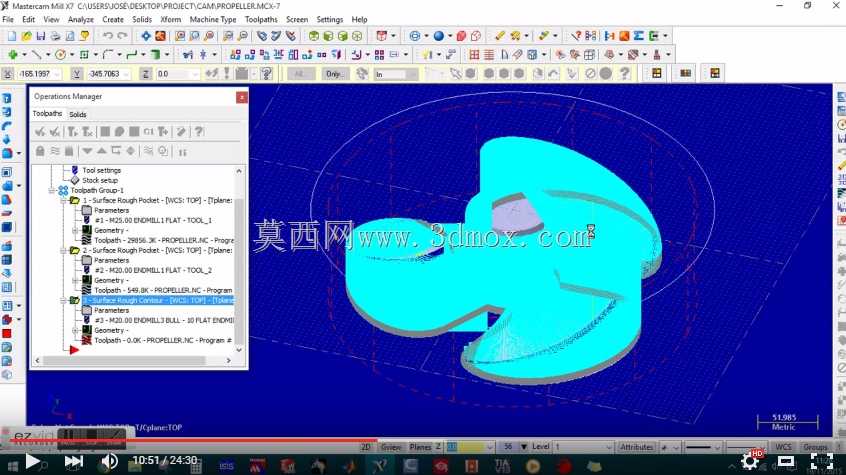
Task: Click the Operations Manager help question icon
Action: tap(199, 132)
